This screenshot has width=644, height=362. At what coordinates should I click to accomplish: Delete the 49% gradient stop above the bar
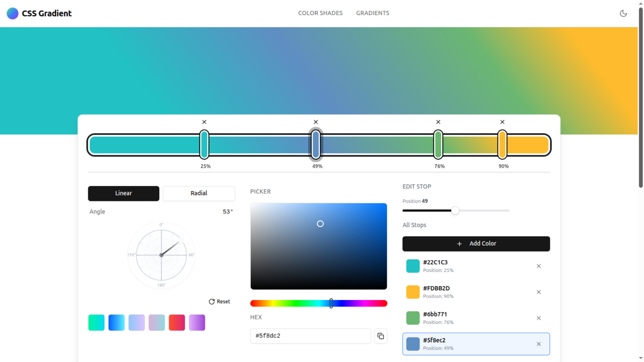[316, 122]
